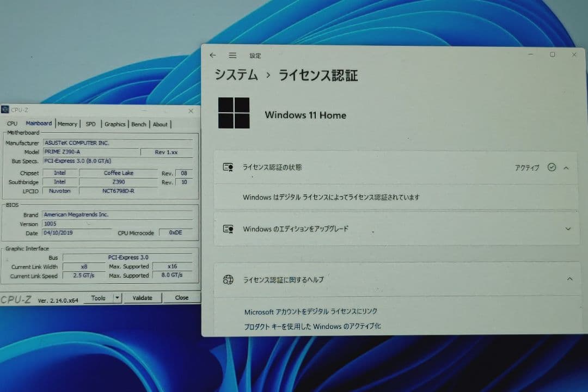Close the Settings window
The height and width of the screenshot is (392, 588).
574,54
